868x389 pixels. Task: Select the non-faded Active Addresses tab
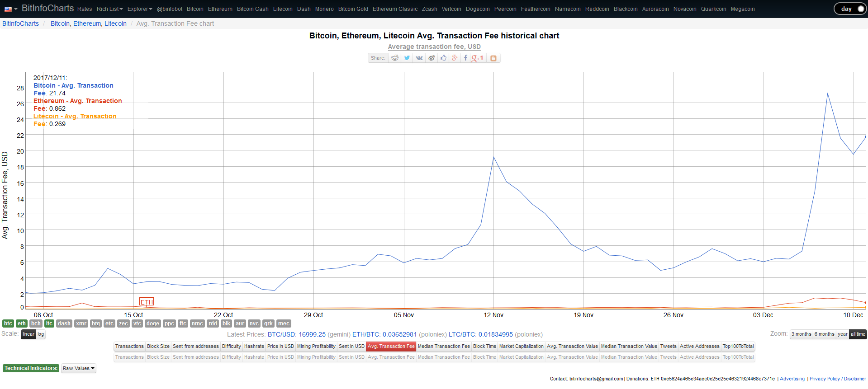[700, 347]
